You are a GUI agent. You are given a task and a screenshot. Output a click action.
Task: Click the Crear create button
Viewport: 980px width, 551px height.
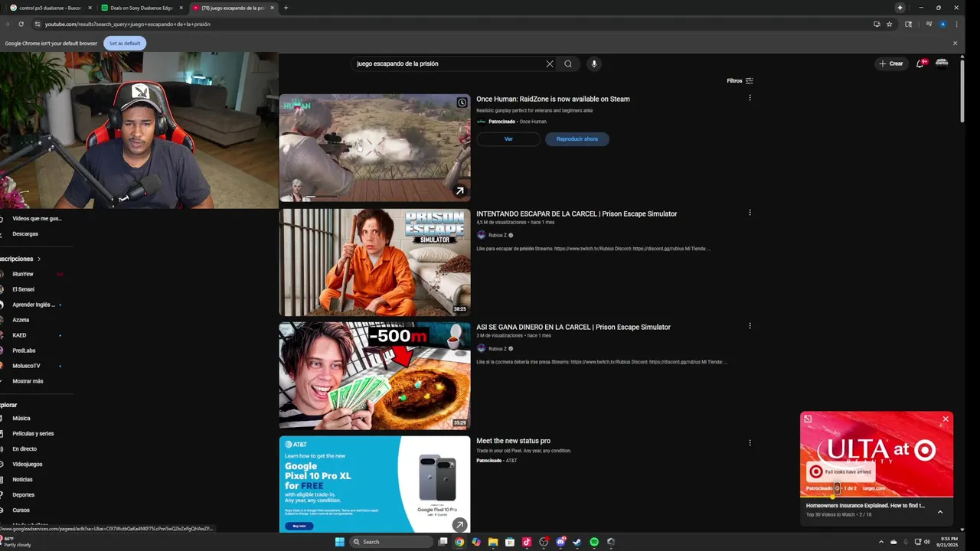(x=891, y=64)
